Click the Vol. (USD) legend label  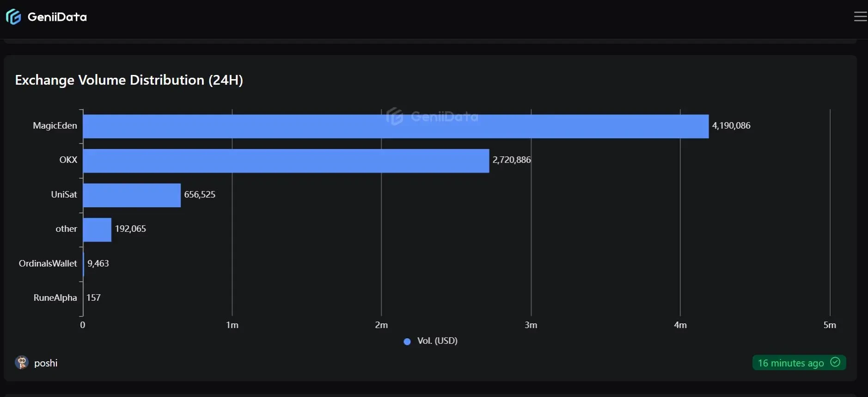pyautogui.click(x=437, y=341)
